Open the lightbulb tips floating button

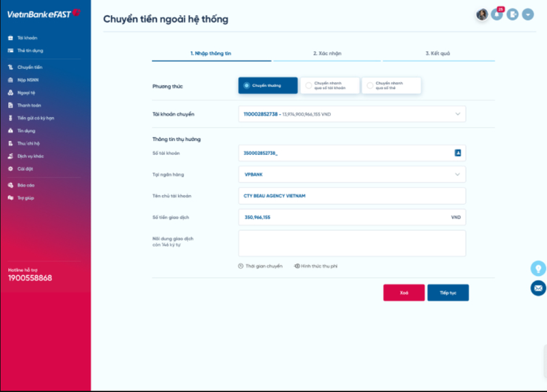point(538,268)
